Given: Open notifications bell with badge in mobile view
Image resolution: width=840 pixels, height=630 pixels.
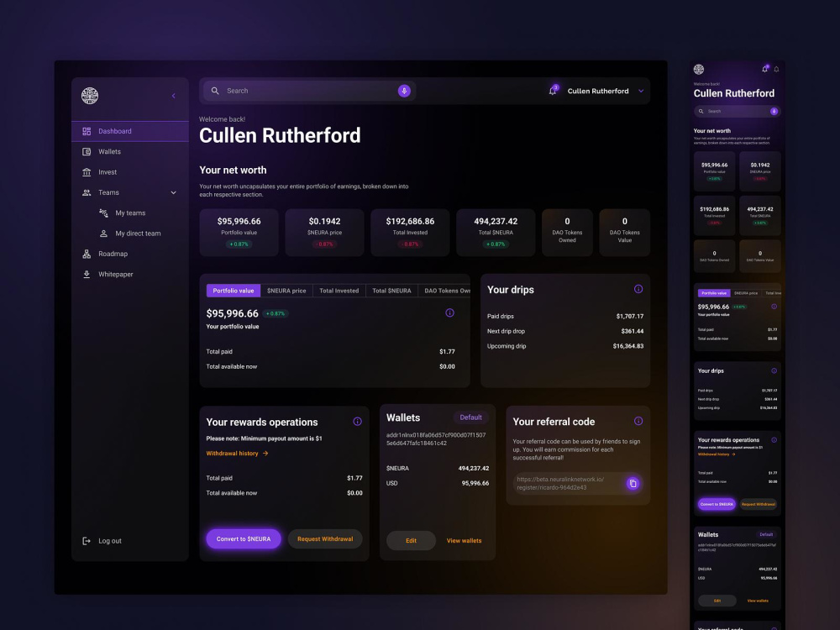Looking at the screenshot, I should (765, 69).
